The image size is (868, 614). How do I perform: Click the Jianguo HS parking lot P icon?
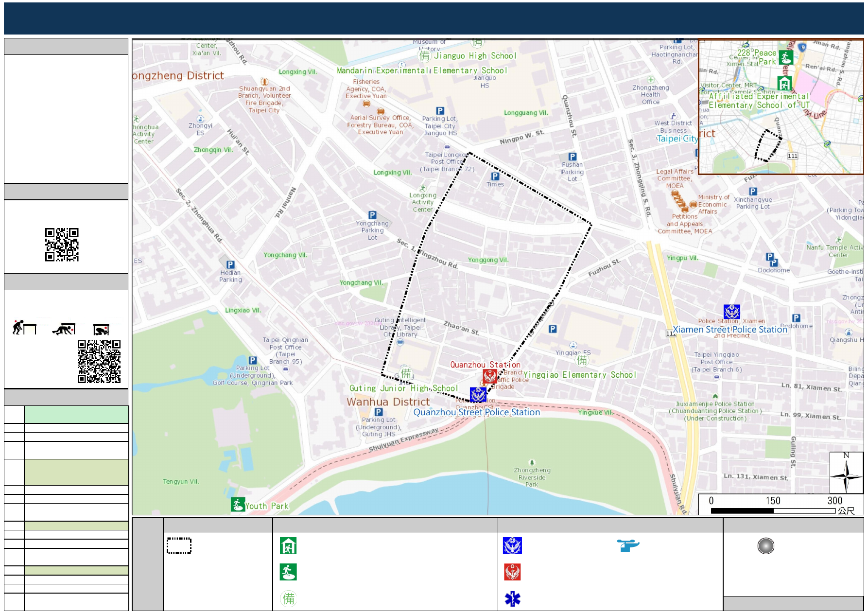click(x=440, y=111)
